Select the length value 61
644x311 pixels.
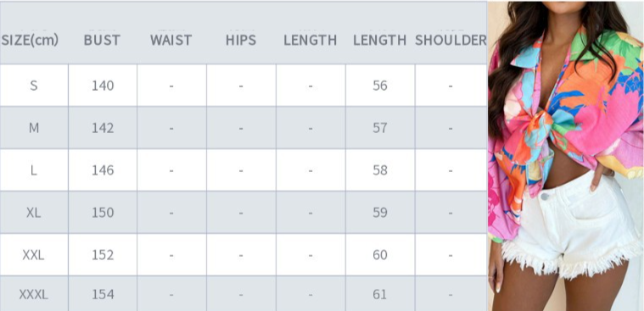pyautogui.click(x=380, y=295)
